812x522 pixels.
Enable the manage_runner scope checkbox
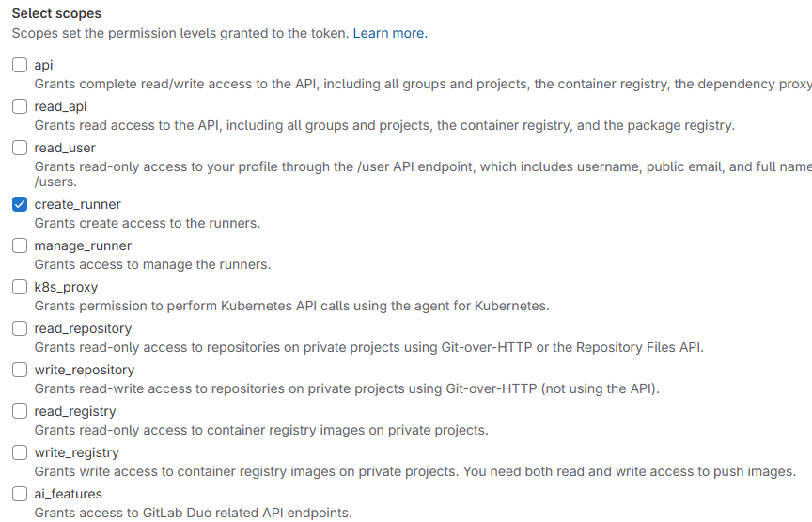(x=20, y=246)
